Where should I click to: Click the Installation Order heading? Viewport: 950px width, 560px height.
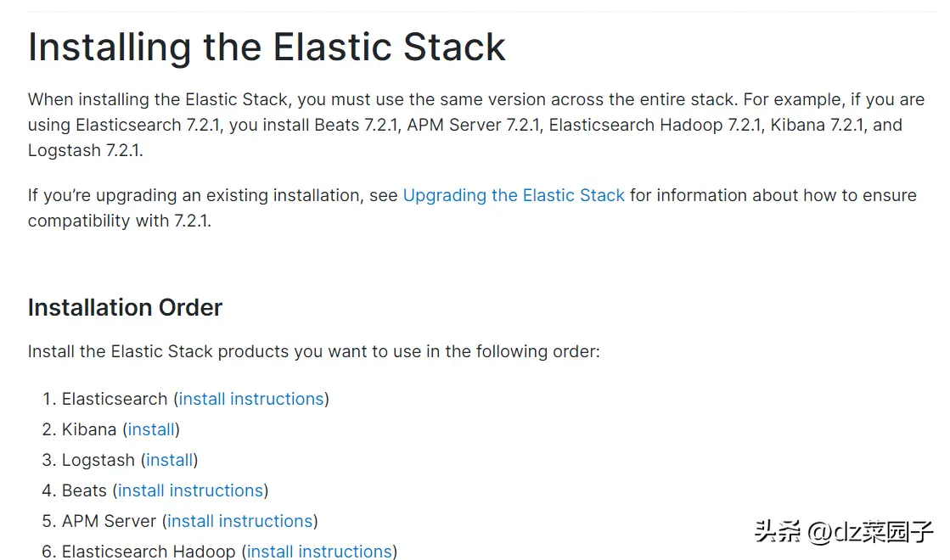click(125, 307)
